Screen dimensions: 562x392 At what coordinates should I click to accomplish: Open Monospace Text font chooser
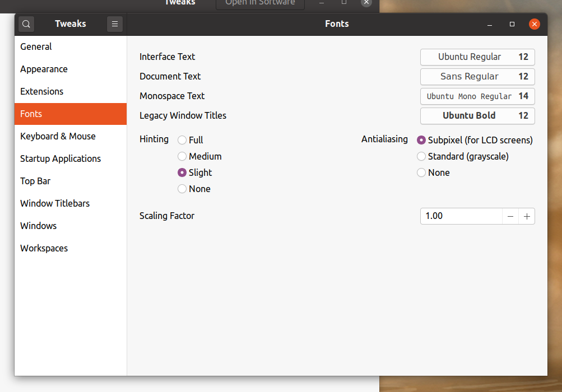point(477,96)
